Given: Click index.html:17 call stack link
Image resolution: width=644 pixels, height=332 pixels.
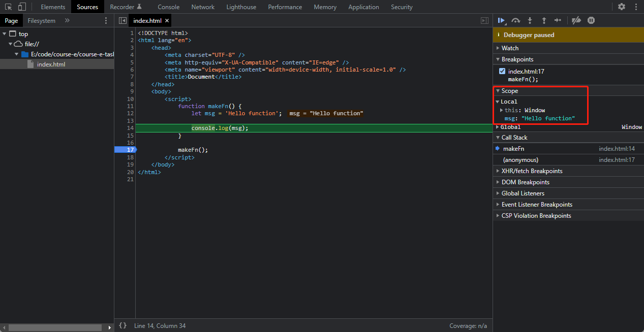Looking at the screenshot, I should point(617,160).
